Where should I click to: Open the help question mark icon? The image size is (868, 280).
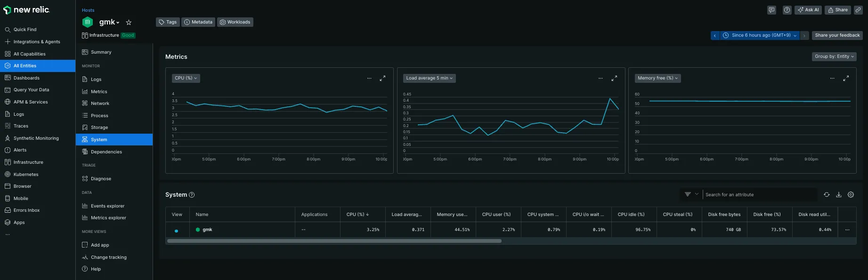pyautogui.click(x=787, y=10)
